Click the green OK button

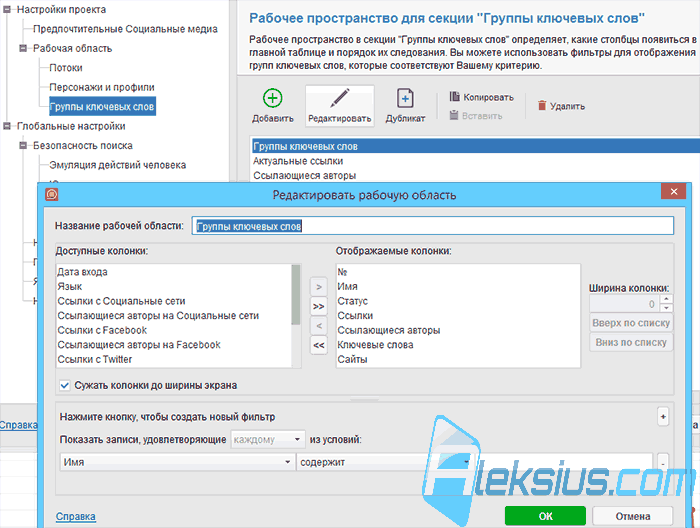click(545, 516)
